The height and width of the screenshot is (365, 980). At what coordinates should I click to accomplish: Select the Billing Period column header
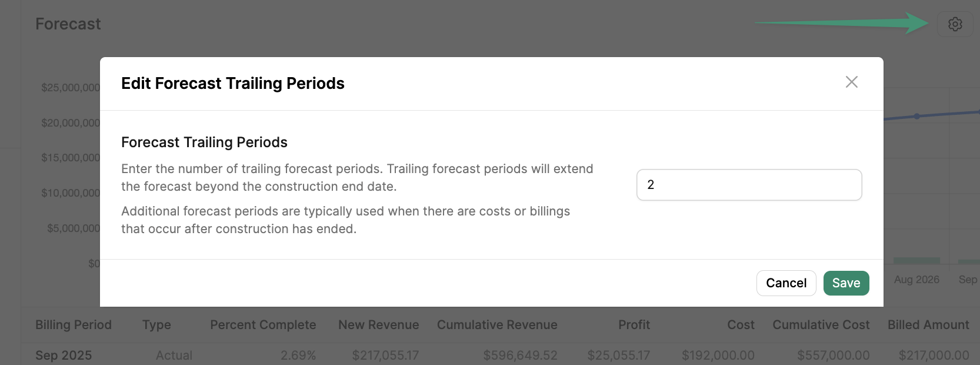[74, 325]
